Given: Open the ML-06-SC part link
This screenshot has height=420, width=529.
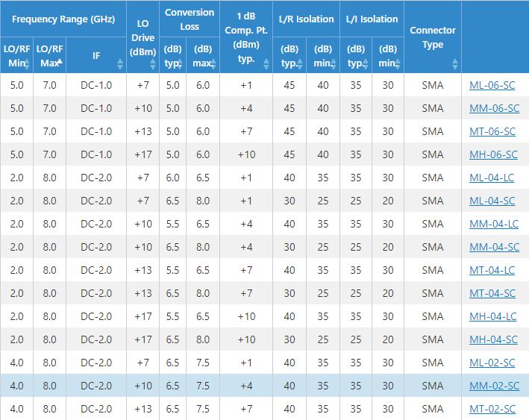Looking at the screenshot, I should click(x=492, y=85).
